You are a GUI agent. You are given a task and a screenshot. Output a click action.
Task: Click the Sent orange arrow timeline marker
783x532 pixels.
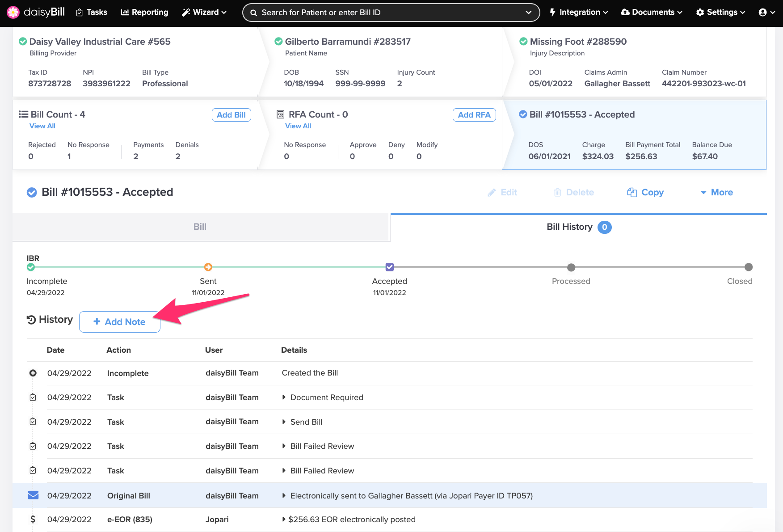pos(208,267)
